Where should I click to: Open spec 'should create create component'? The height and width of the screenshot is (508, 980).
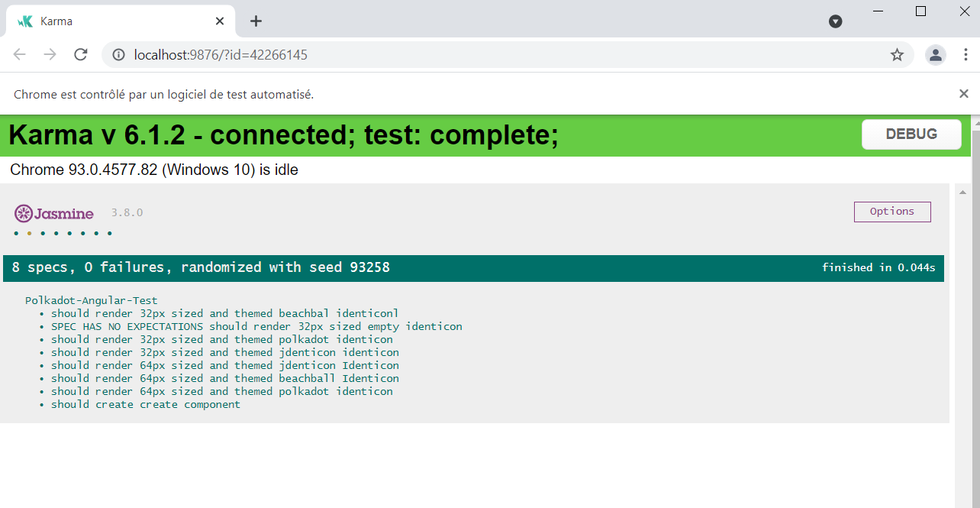coord(146,404)
